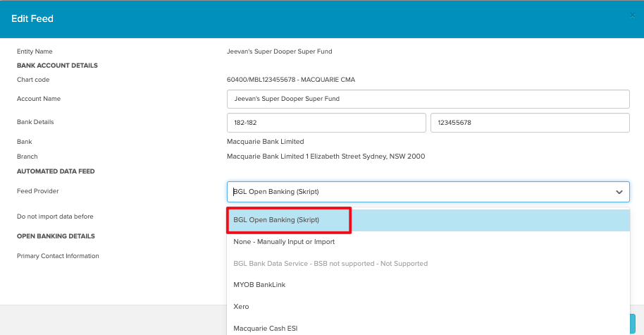The width and height of the screenshot is (644, 335).
Task: Click the Account Name label
Action: point(39,99)
